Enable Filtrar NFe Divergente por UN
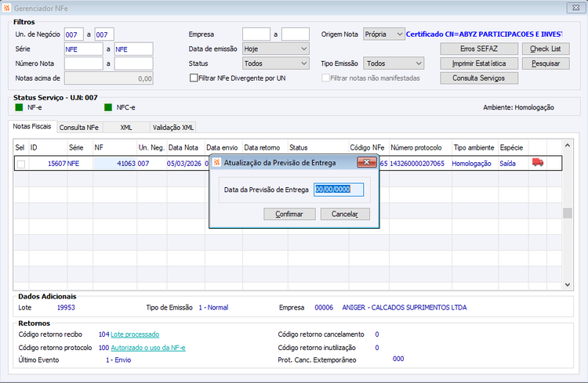Viewport: 588px width, 383px height. 194,78
